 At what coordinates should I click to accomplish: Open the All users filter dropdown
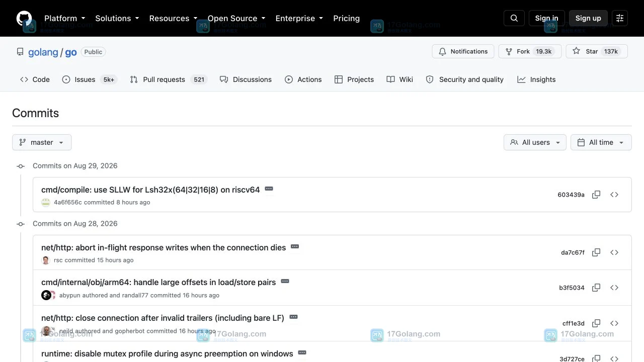click(535, 142)
